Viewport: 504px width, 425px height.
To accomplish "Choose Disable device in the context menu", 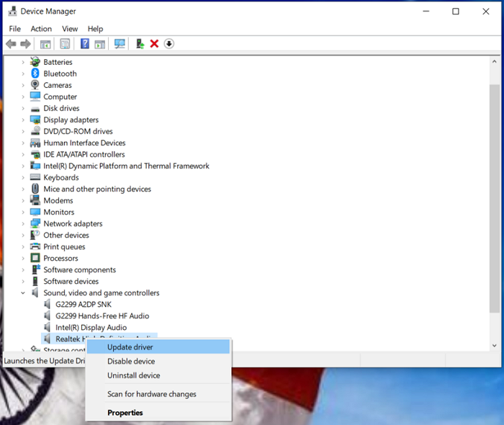I will pyautogui.click(x=131, y=362).
